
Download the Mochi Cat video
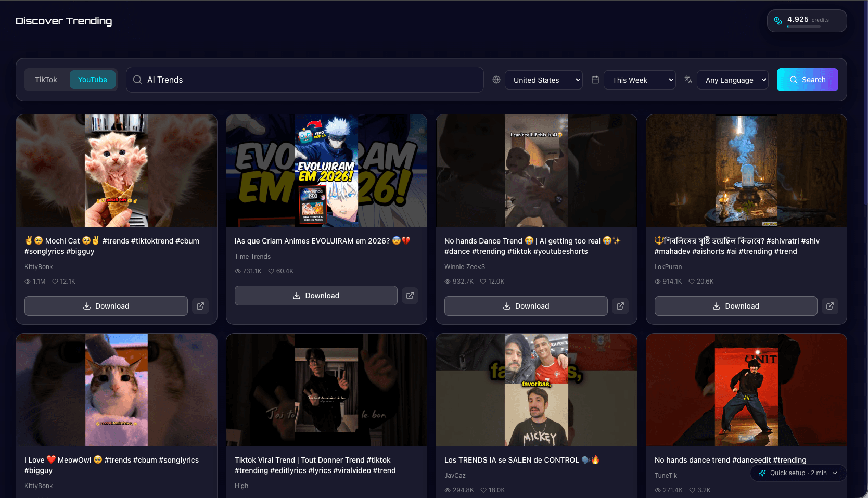click(106, 306)
